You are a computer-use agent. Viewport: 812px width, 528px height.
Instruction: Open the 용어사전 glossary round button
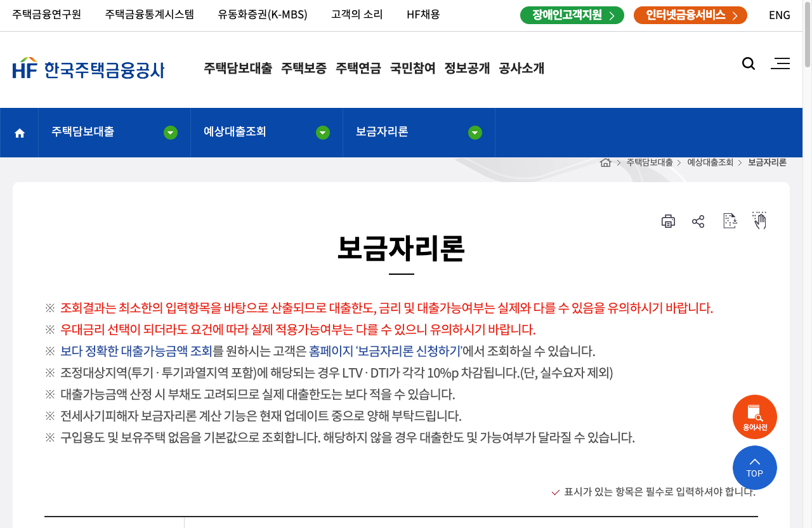[755, 417]
